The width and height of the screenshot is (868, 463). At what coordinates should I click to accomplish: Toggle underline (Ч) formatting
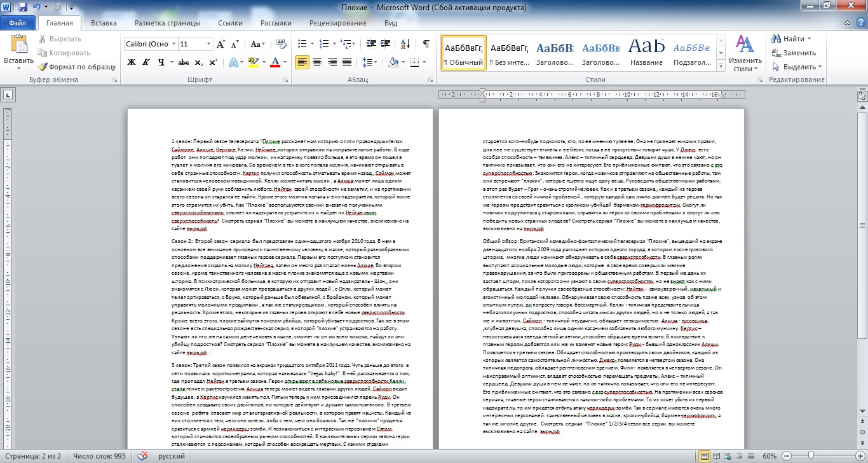[x=161, y=62]
